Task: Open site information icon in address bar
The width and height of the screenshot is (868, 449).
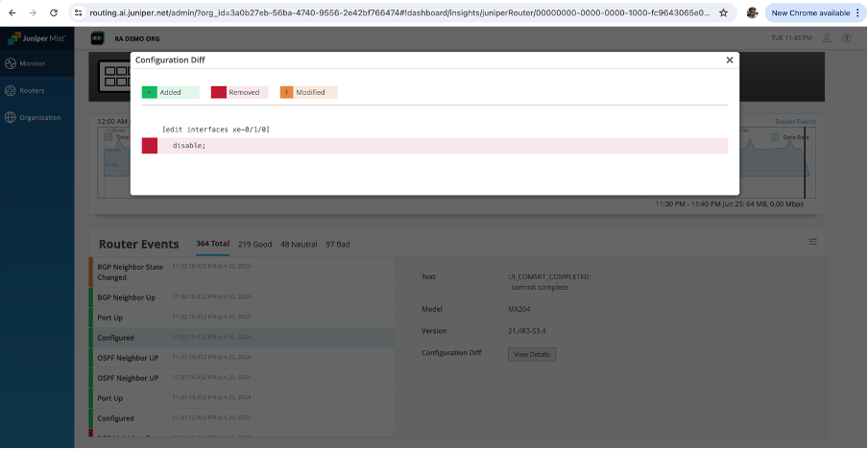Action: point(79,12)
